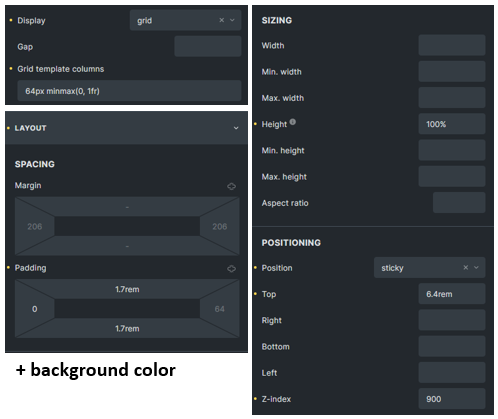
Task: Open the Display dropdown chevron
Action: click(232, 20)
